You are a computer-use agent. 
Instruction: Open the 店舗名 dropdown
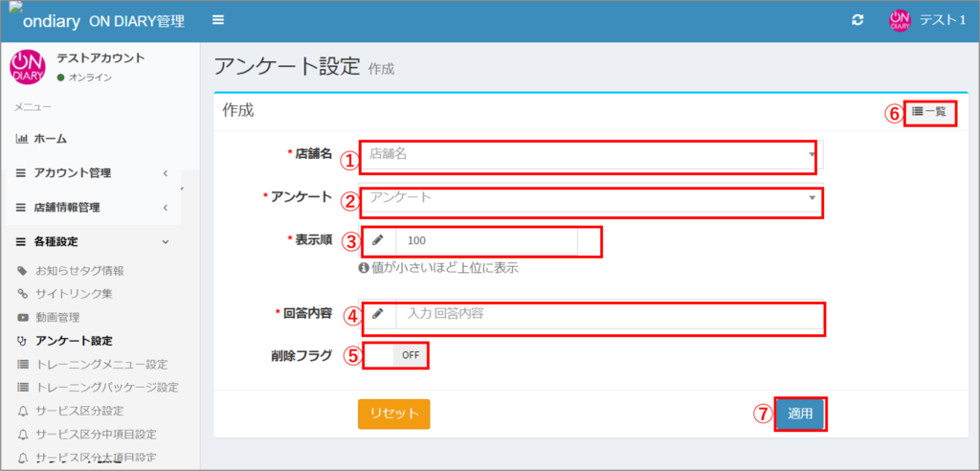589,153
